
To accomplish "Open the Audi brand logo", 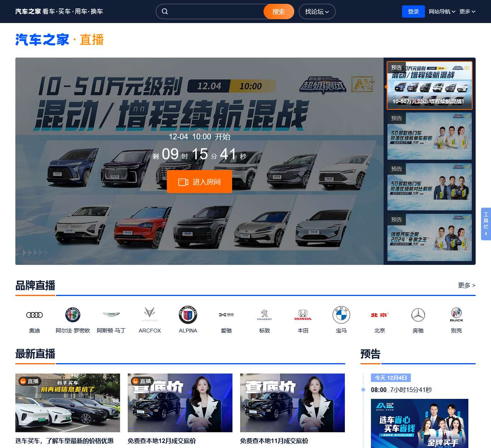I will (35, 315).
